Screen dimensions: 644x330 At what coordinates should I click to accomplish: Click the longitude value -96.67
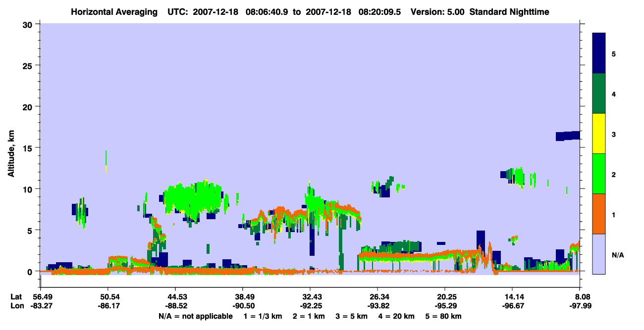coord(512,306)
